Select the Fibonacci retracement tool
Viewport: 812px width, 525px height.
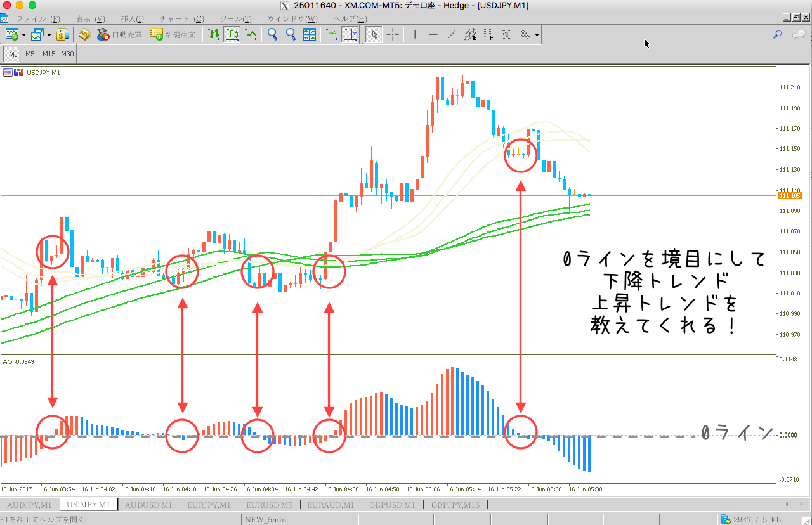(x=488, y=35)
